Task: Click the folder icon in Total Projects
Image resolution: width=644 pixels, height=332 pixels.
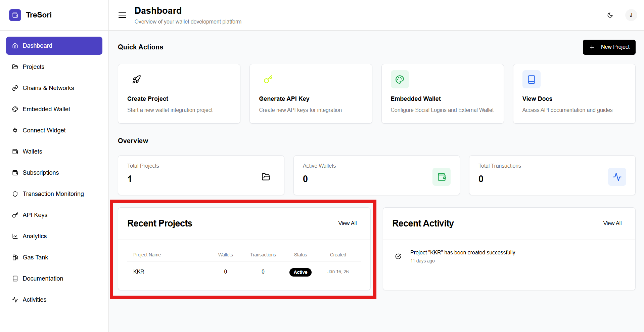Action: [x=266, y=177]
